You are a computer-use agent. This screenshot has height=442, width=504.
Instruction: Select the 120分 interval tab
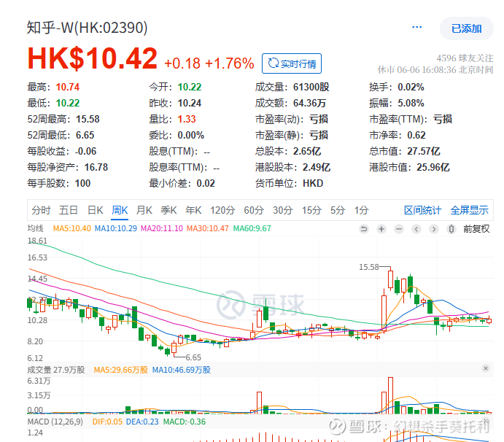click(x=222, y=210)
